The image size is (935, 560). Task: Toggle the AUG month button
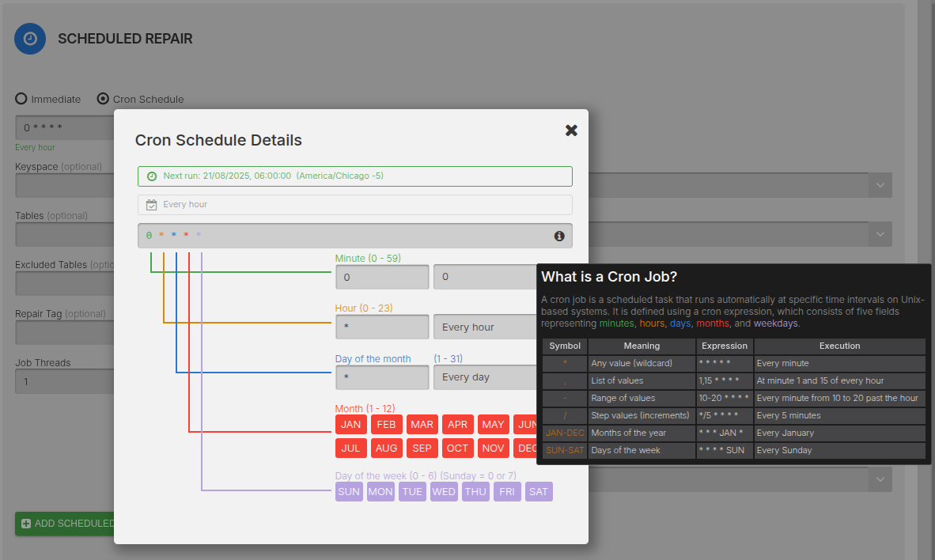(386, 448)
